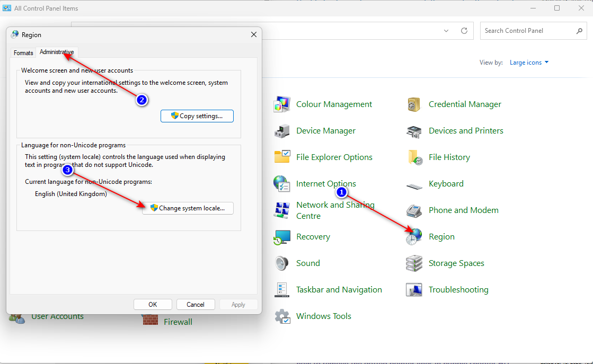Open the File History link

pyautogui.click(x=449, y=157)
